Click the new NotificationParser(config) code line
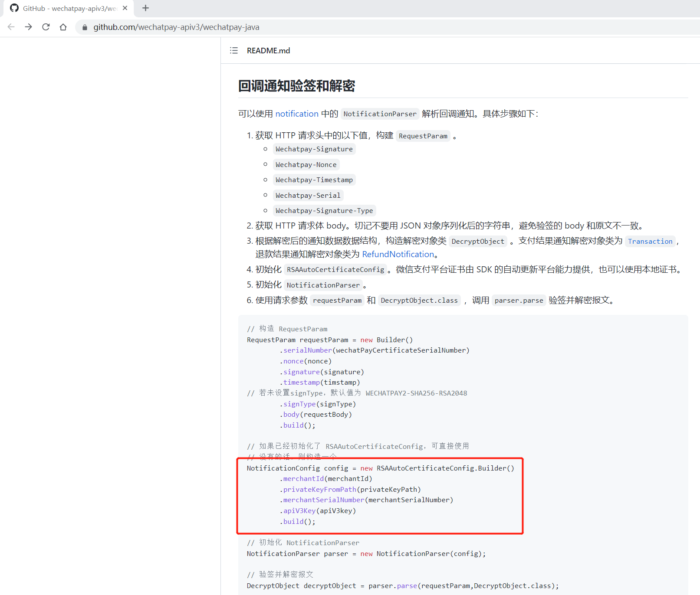Screen dimensions: 700x595 pos(366,554)
